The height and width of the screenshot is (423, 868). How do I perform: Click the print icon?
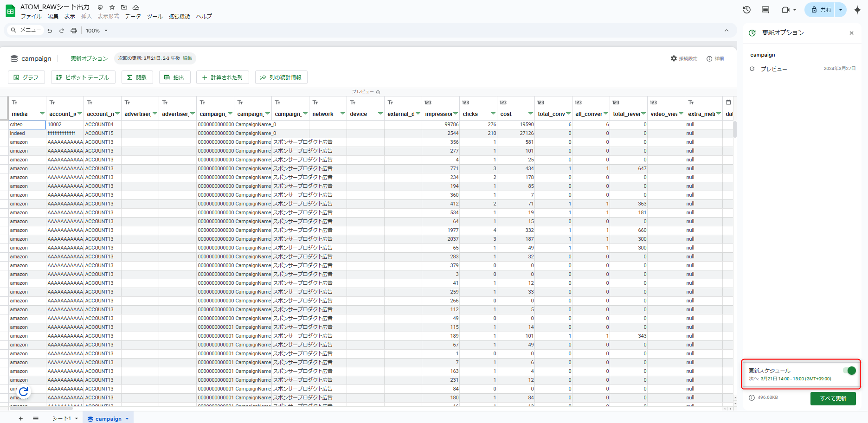[x=73, y=31]
